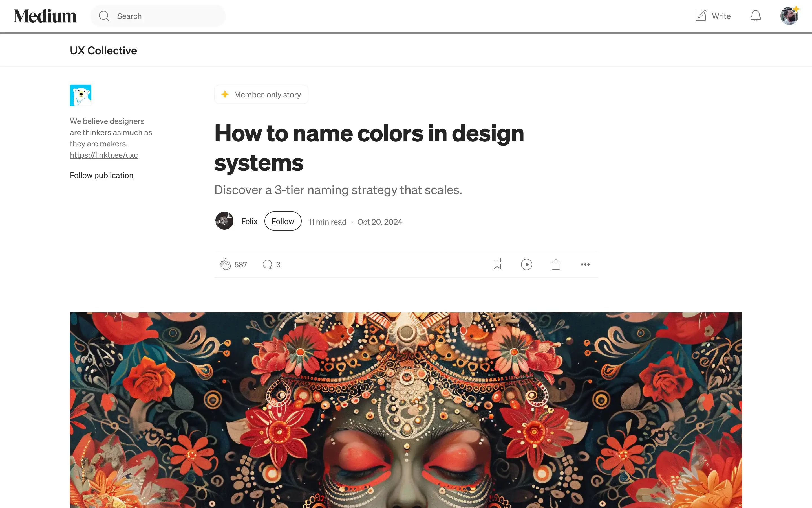Open the responses comment icon

click(267, 265)
